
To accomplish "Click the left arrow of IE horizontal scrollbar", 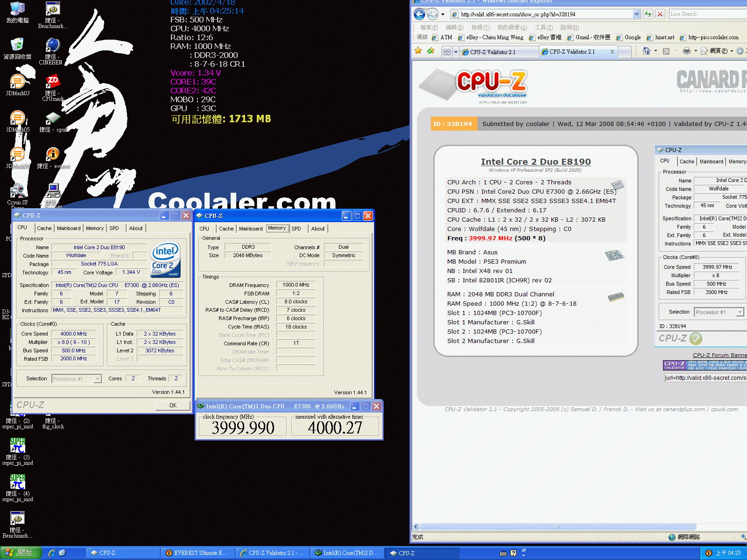I will click(x=416, y=527).
